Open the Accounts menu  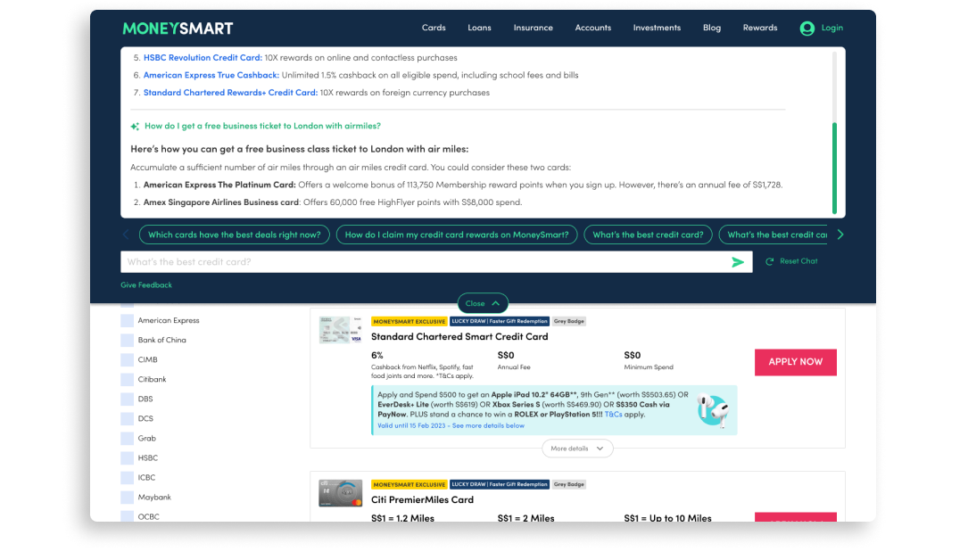pos(592,28)
